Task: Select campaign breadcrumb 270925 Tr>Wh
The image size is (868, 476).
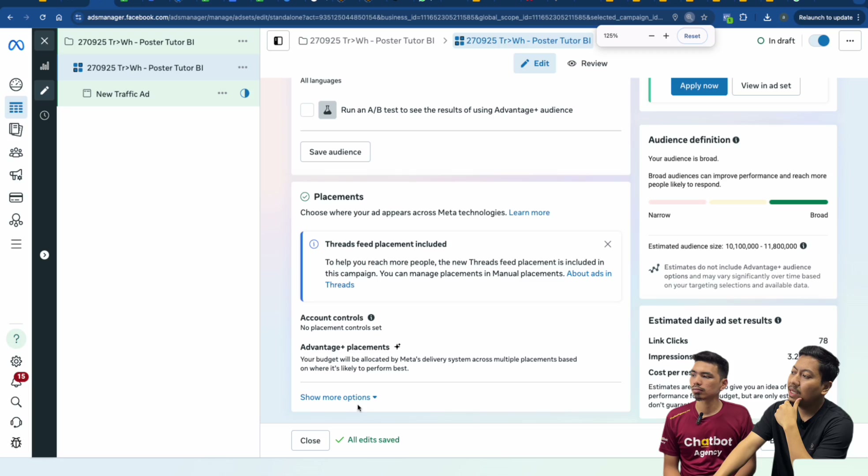Action: pos(367,41)
